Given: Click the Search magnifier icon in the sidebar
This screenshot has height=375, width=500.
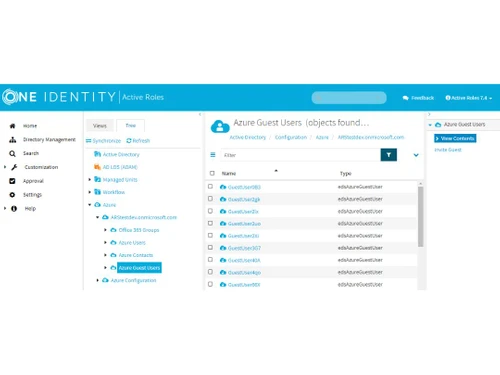Looking at the screenshot, I should (x=12, y=153).
